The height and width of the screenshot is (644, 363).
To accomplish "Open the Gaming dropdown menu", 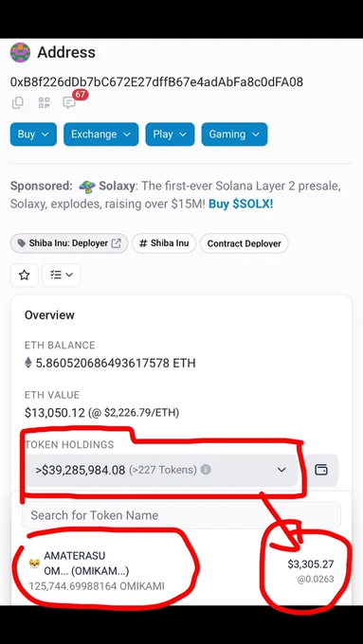I will pos(234,134).
